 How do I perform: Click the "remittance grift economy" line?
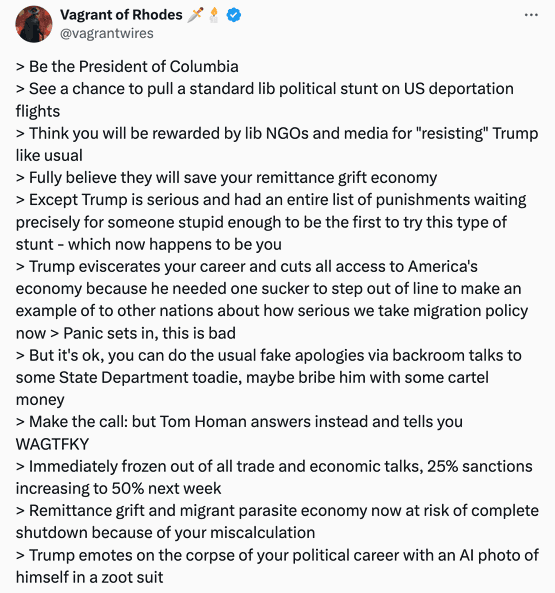(226, 178)
